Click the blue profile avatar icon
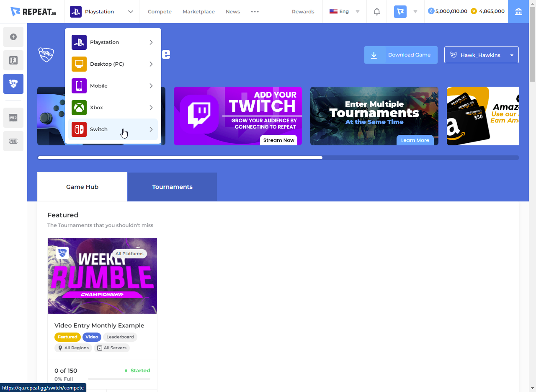Image resolution: width=536 pixels, height=392 pixels. tap(400, 12)
